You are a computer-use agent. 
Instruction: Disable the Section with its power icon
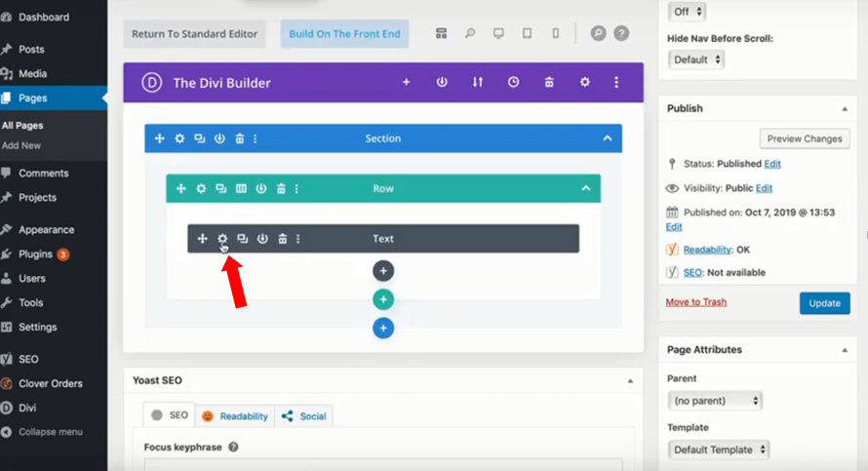coord(219,138)
